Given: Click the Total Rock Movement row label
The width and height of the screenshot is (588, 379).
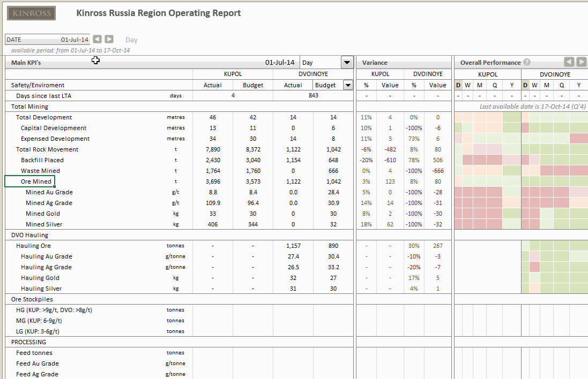Looking at the screenshot, I should (47, 149).
